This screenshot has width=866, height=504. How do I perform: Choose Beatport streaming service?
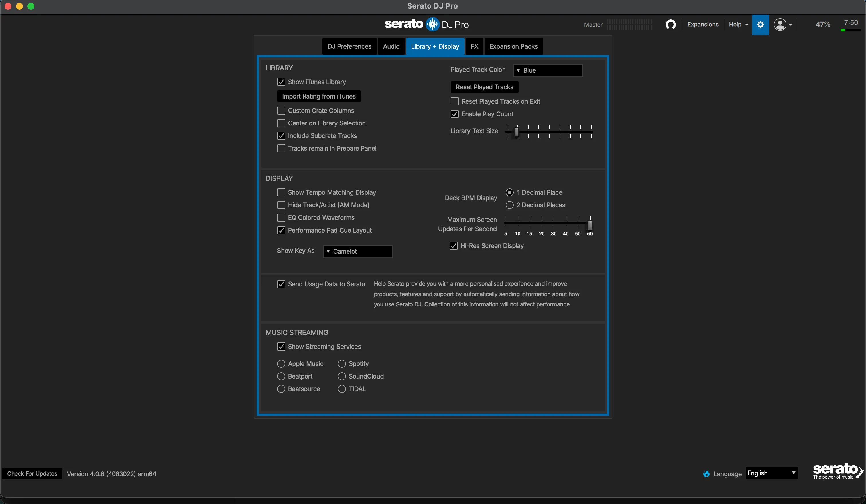pos(281,377)
